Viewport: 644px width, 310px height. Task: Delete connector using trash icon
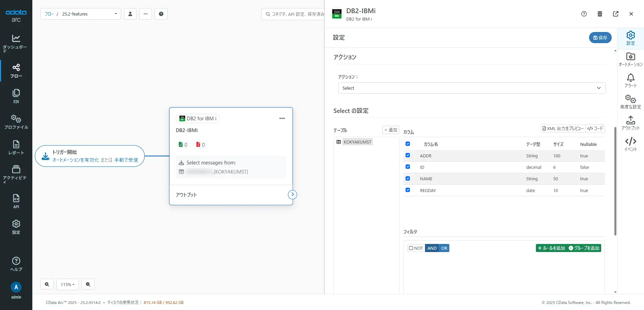click(600, 14)
